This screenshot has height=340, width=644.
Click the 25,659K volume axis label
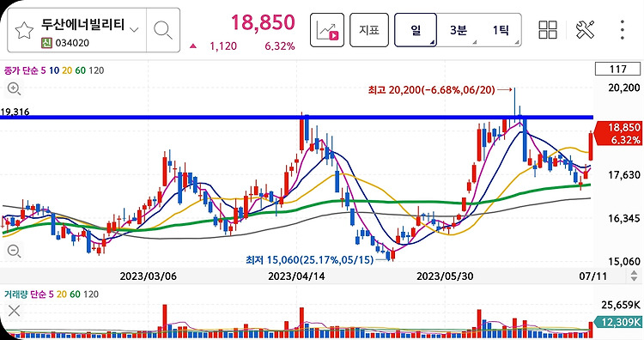point(621,305)
